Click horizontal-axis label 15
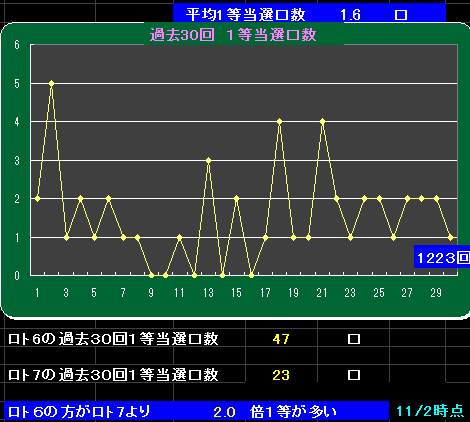The image size is (470, 422). point(236,293)
